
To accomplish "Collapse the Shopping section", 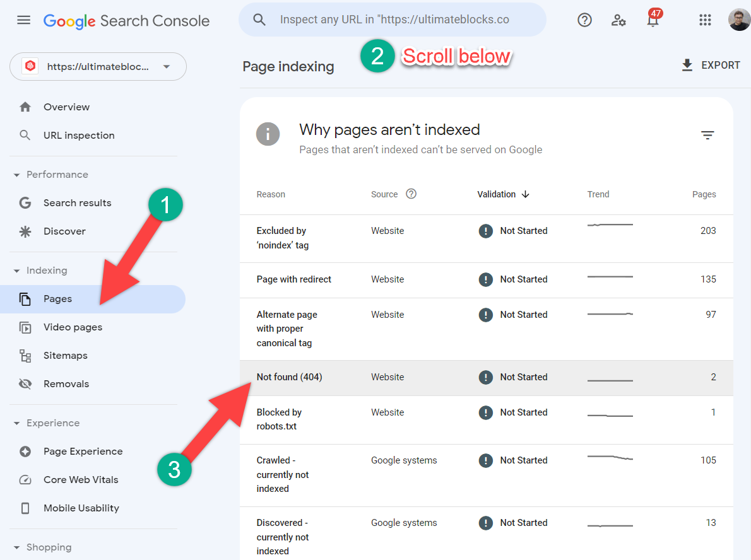I will click(17, 547).
